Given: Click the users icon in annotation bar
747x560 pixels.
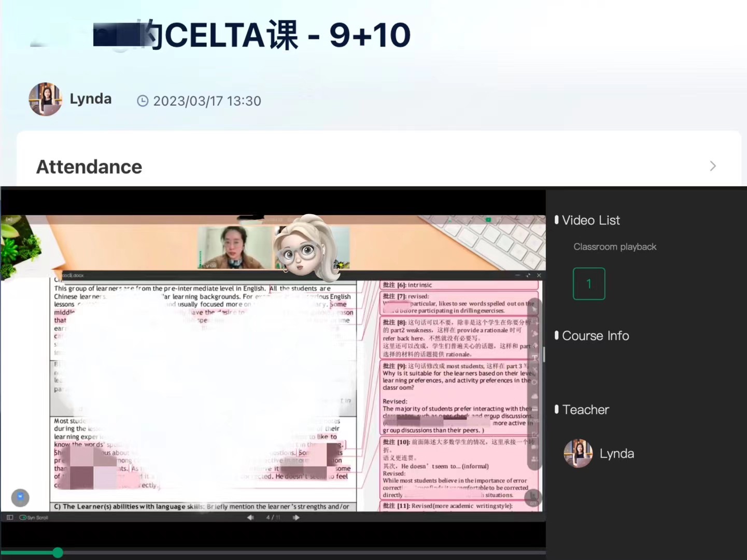Looking at the screenshot, I should 535,459.
